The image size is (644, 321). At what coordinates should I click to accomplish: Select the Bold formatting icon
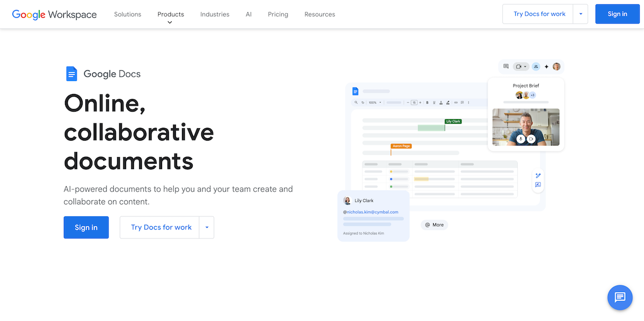pyautogui.click(x=427, y=103)
